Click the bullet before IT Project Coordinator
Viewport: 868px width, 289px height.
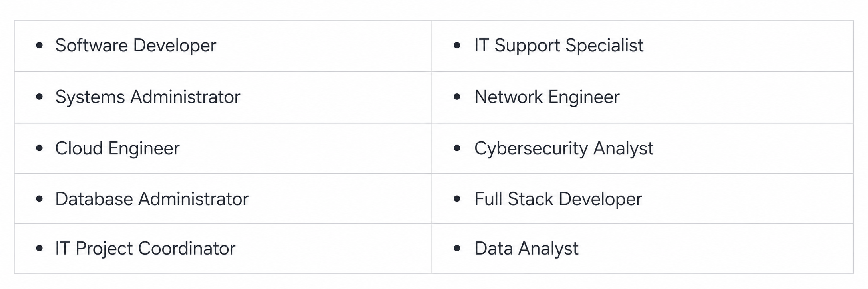[39, 249]
